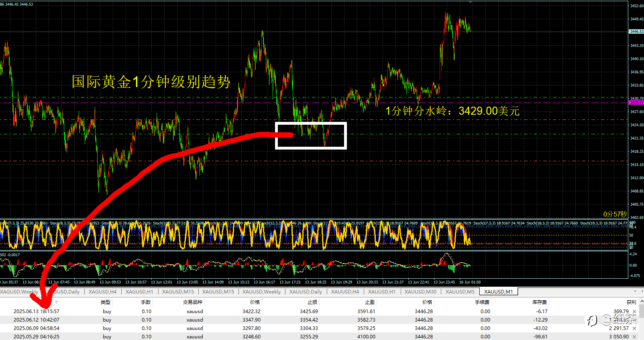Close the order with 369.79 profit
This screenshot has height=340, width=644.
[634, 312]
